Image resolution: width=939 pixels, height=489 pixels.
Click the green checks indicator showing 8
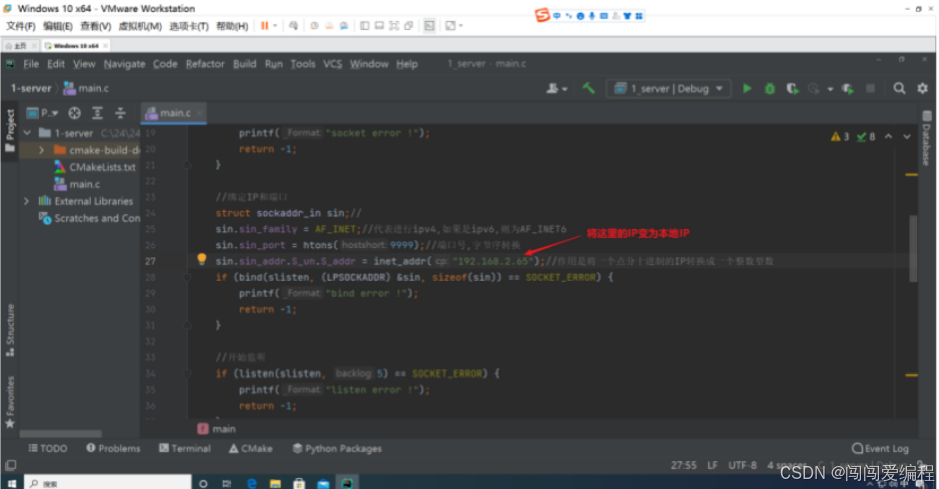(865, 136)
